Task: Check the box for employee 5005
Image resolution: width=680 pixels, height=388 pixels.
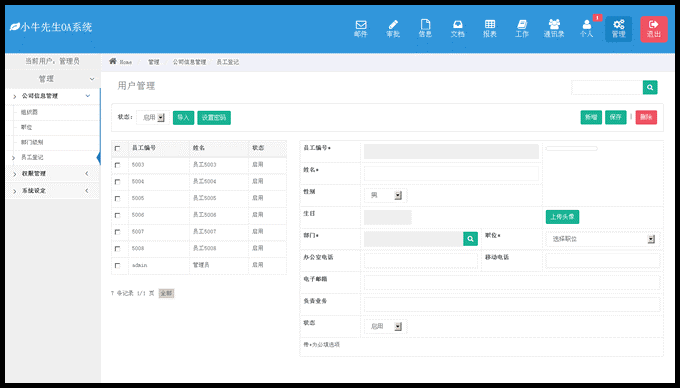Action: (118, 199)
